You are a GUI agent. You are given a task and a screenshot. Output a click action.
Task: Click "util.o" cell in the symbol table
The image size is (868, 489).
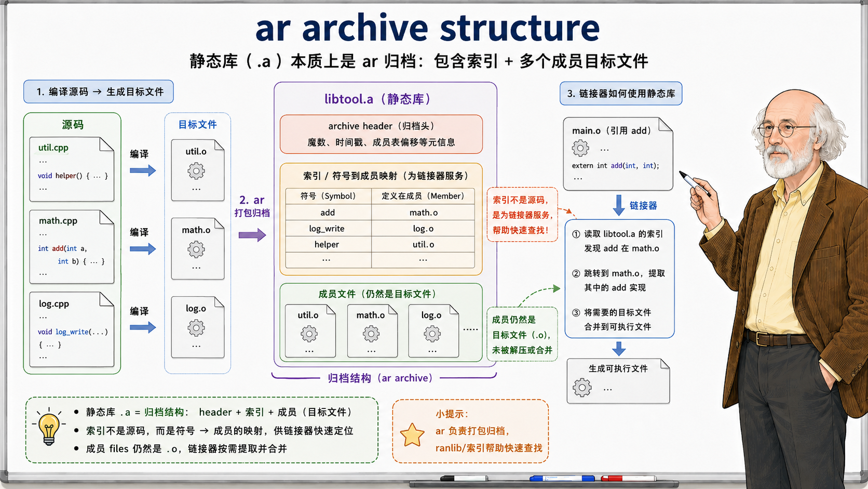[424, 244]
